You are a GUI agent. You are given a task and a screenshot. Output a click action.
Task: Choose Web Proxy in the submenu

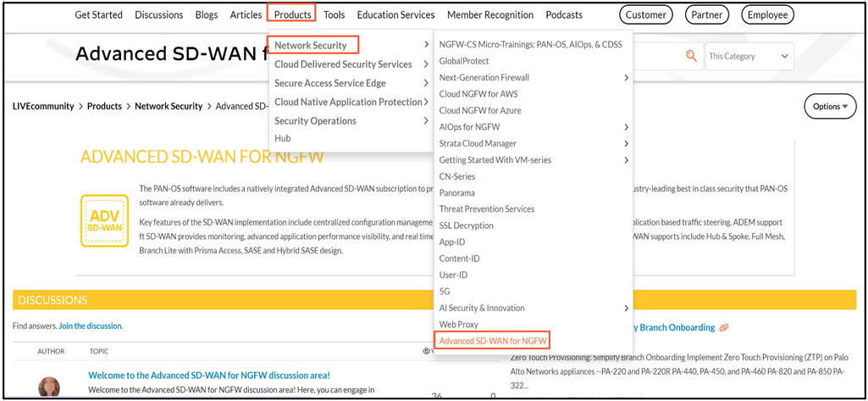coord(458,325)
